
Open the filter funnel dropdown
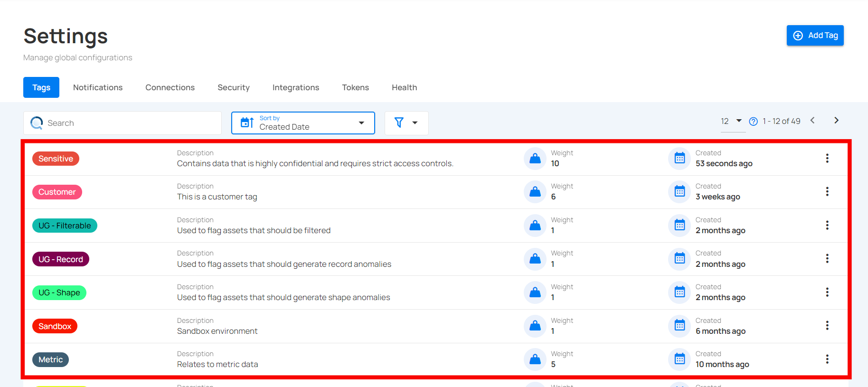[x=406, y=123]
